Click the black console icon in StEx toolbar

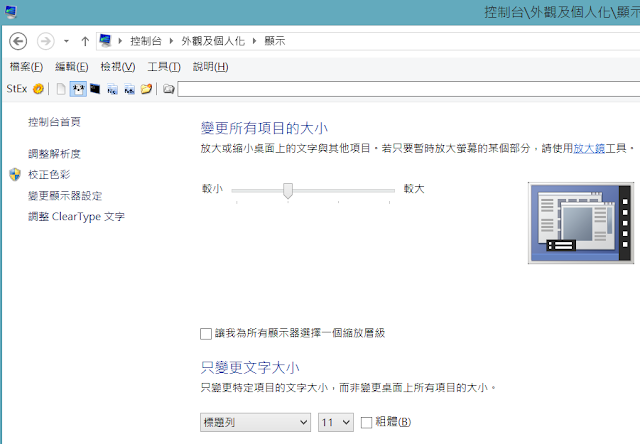95,89
